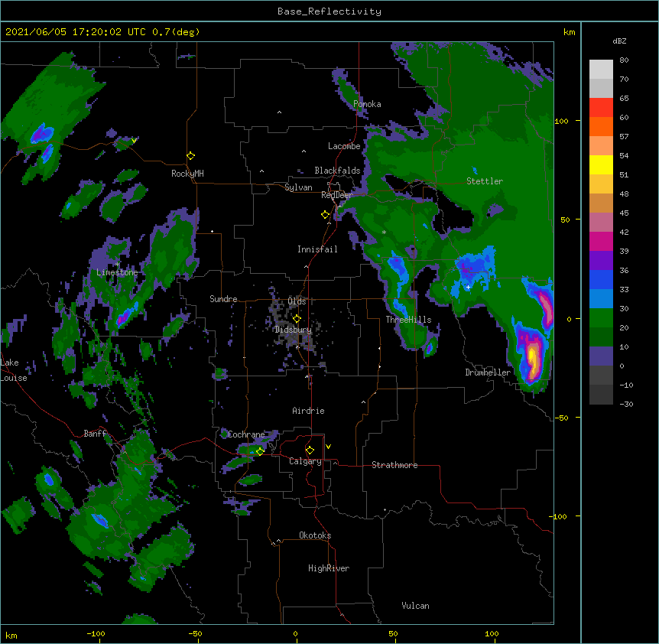Click the yellow diamond marker below Cochrane label
Screen dimensions: 659x644
[260, 451]
